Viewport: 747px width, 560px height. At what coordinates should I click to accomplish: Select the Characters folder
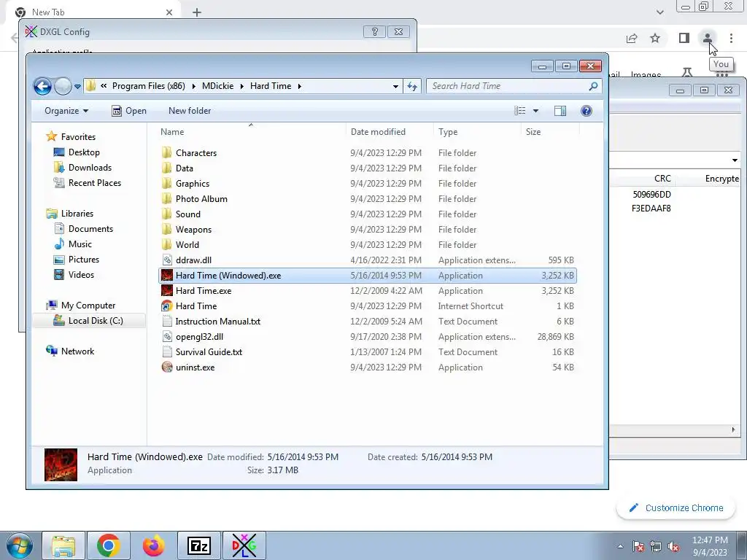pos(368,153)
